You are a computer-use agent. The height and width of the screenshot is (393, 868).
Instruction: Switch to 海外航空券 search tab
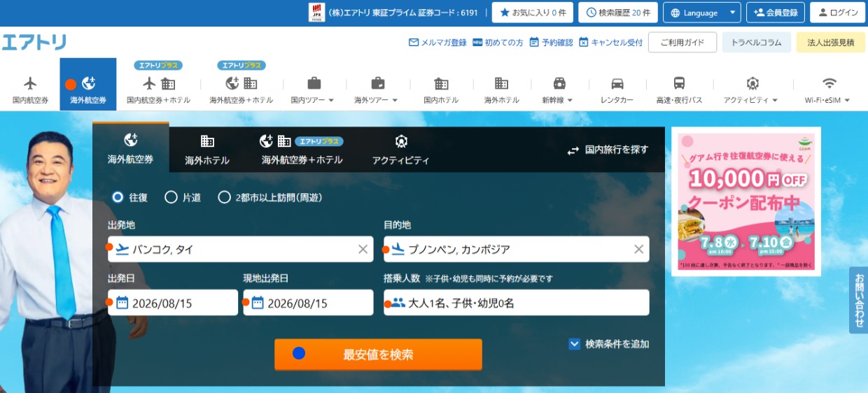[x=130, y=148]
